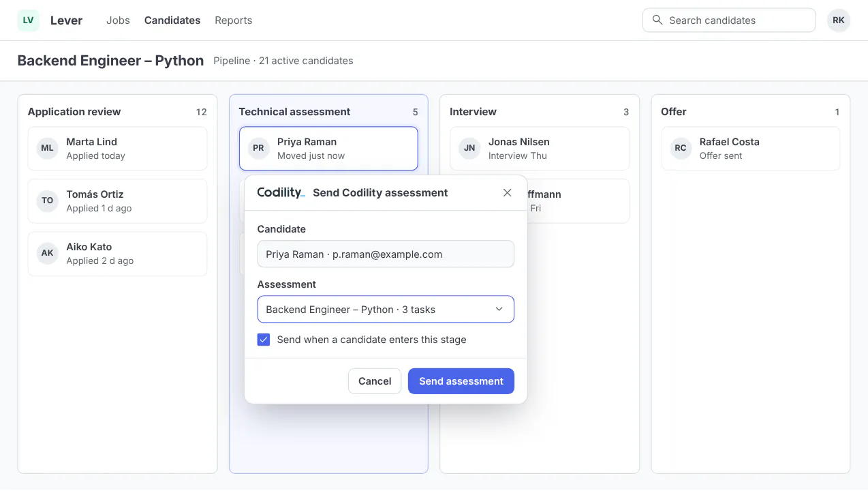Viewport: 868px width, 491px height.
Task: Click the Application review column header
Action: [x=74, y=112]
